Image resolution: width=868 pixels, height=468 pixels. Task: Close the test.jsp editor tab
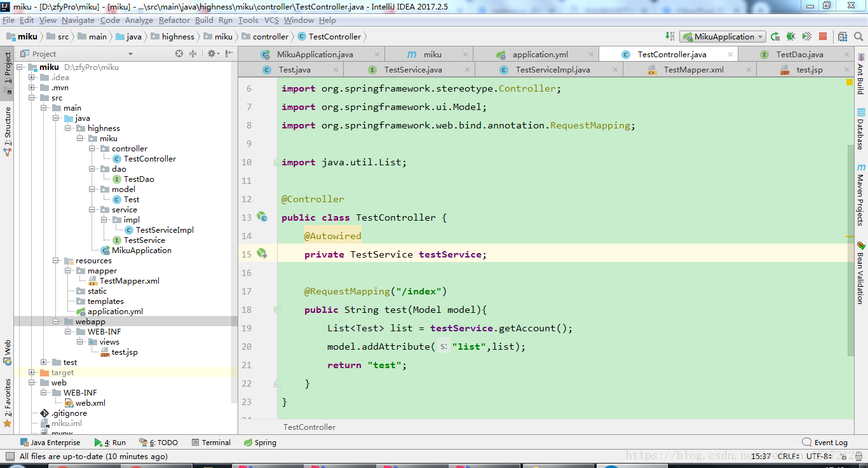[x=846, y=70]
